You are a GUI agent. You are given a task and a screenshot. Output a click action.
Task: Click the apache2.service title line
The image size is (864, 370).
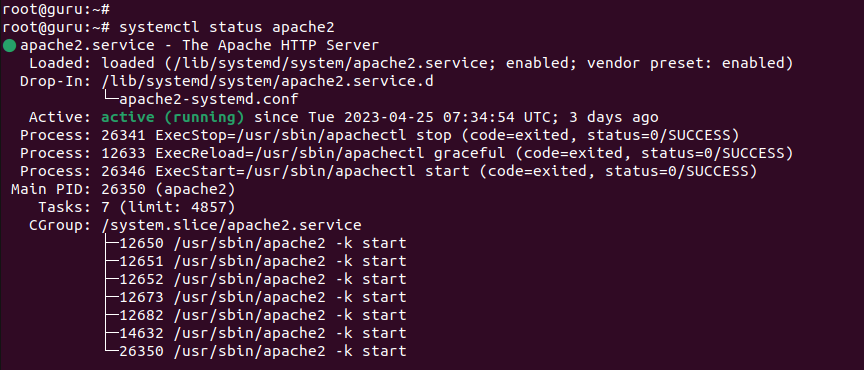point(199,45)
